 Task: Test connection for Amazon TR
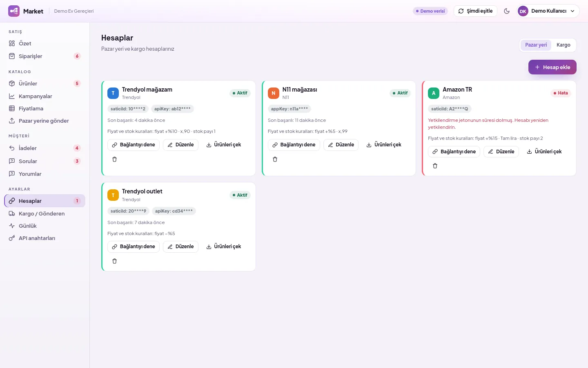click(x=454, y=152)
